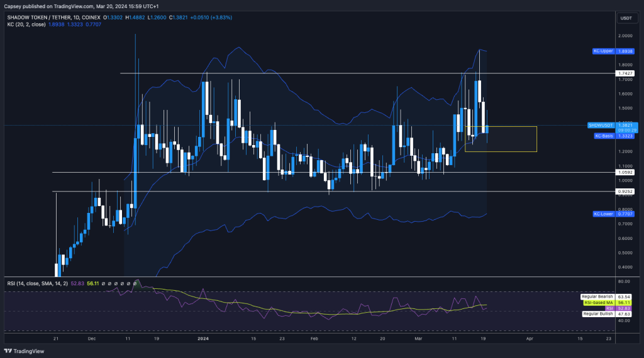Viewport: 644px width, 358px height.
Task: Click the Apr marker on time axis
Action: (529, 337)
